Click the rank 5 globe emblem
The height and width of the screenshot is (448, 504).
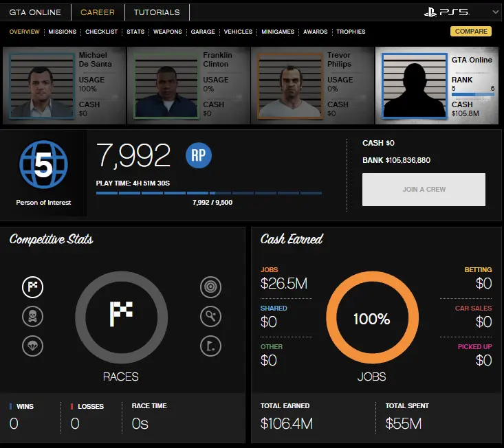pos(43,168)
